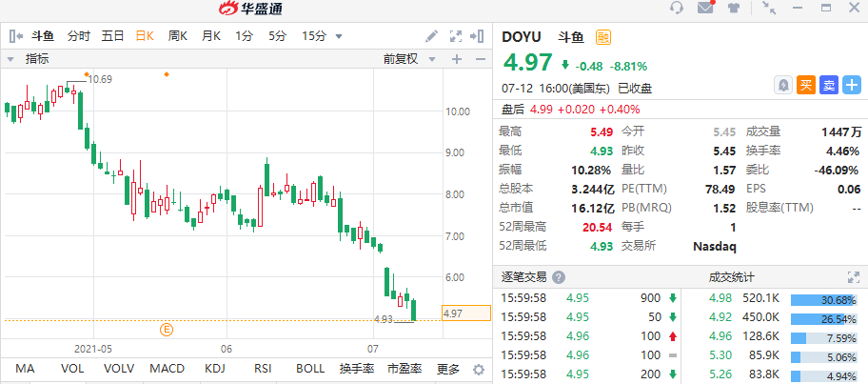Toggle the MA indicator
The width and height of the screenshot is (868, 384).
(25, 369)
